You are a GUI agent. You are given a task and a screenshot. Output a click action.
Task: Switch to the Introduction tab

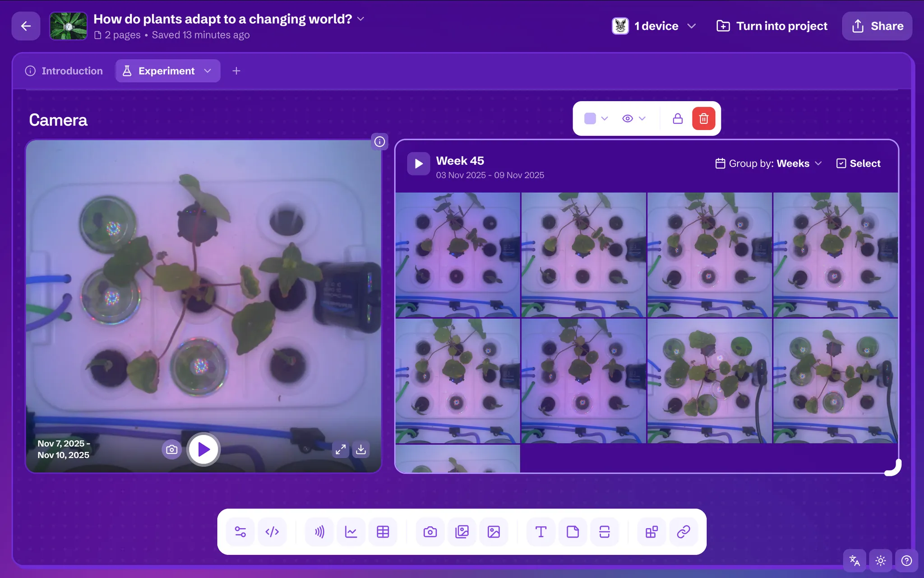coord(64,71)
